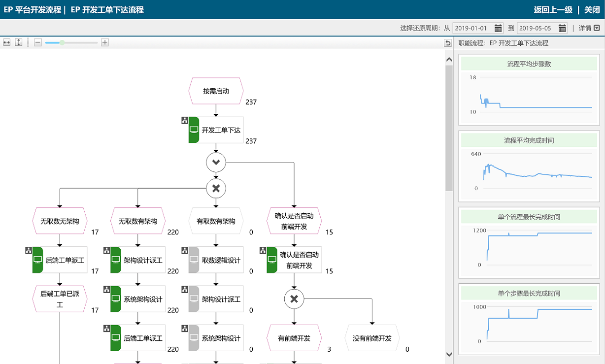Open the 单个步骤最长完成时间 chart

point(529,319)
